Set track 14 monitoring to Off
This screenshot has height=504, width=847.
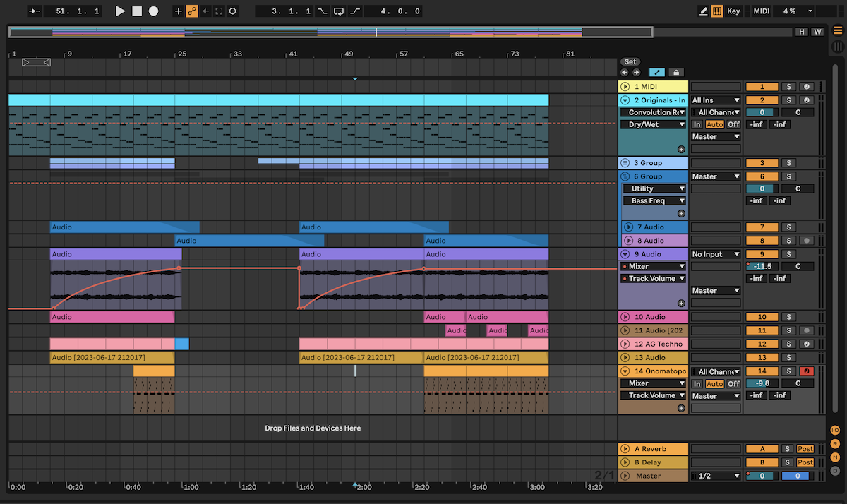tap(734, 383)
